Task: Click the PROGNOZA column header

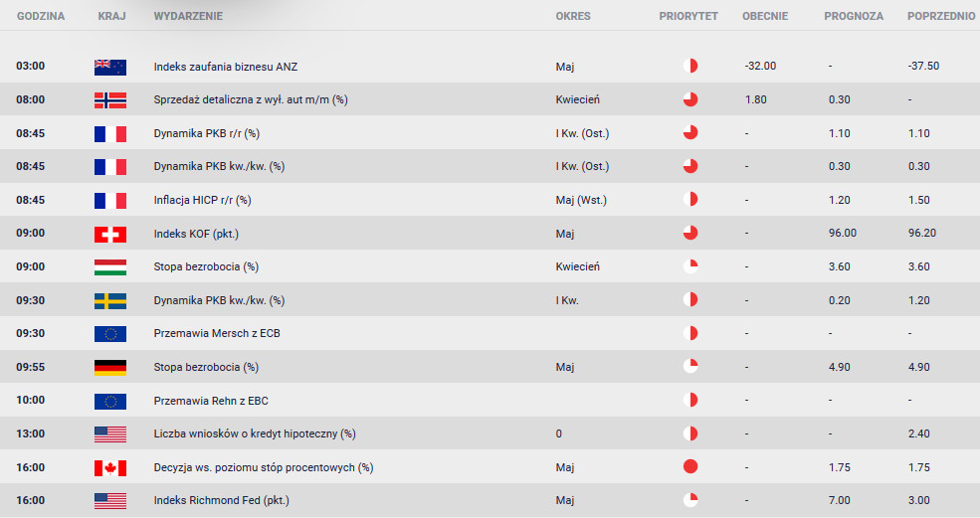Action: (854, 16)
